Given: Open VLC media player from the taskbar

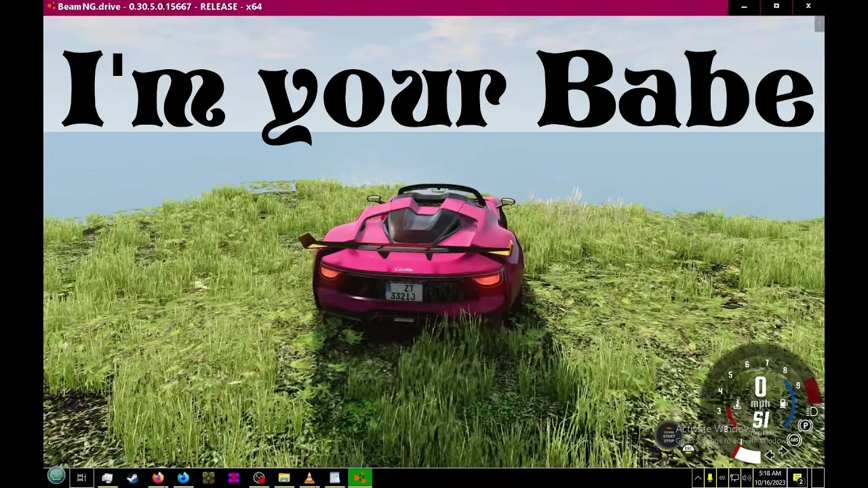Looking at the screenshot, I should (309, 478).
